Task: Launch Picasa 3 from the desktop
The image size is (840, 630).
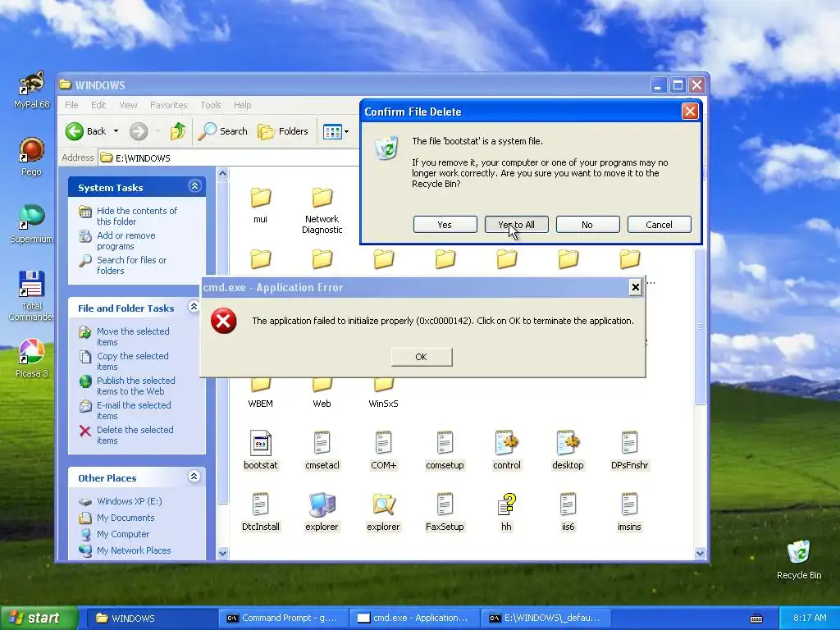Action: (32, 358)
